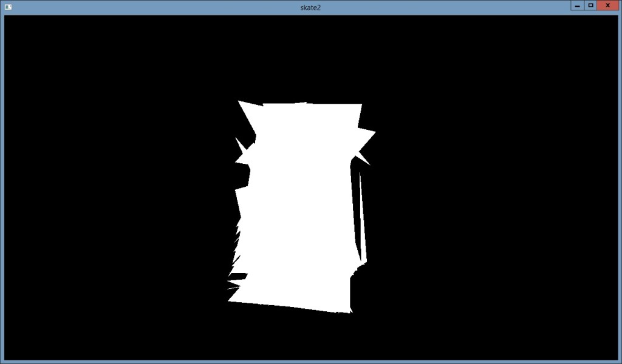Minimize the skate2 window
Screen dimensions: 622x364
pos(577,5)
